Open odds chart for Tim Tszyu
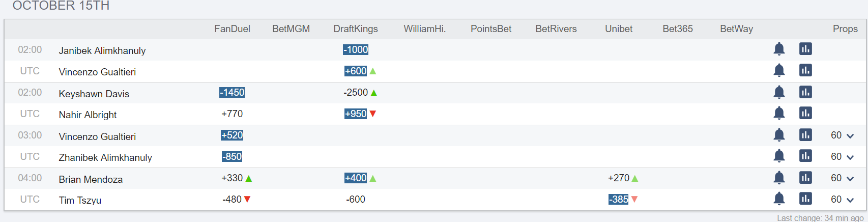Viewport: 868px width, 222px height. coord(805,199)
